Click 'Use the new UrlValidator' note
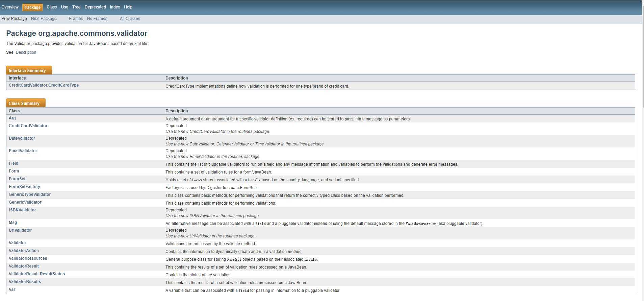This screenshot has width=644, height=301. (210, 236)
